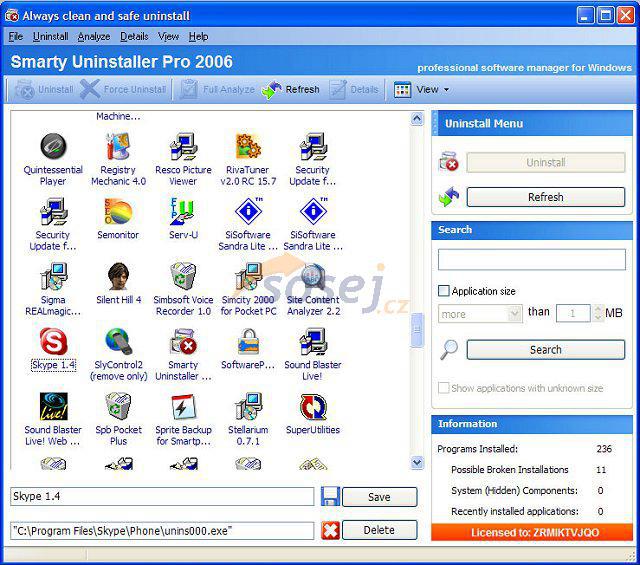Screen dimensions: 640x565
Task: Click the floppy disk save icon
Action: (330, 496)
